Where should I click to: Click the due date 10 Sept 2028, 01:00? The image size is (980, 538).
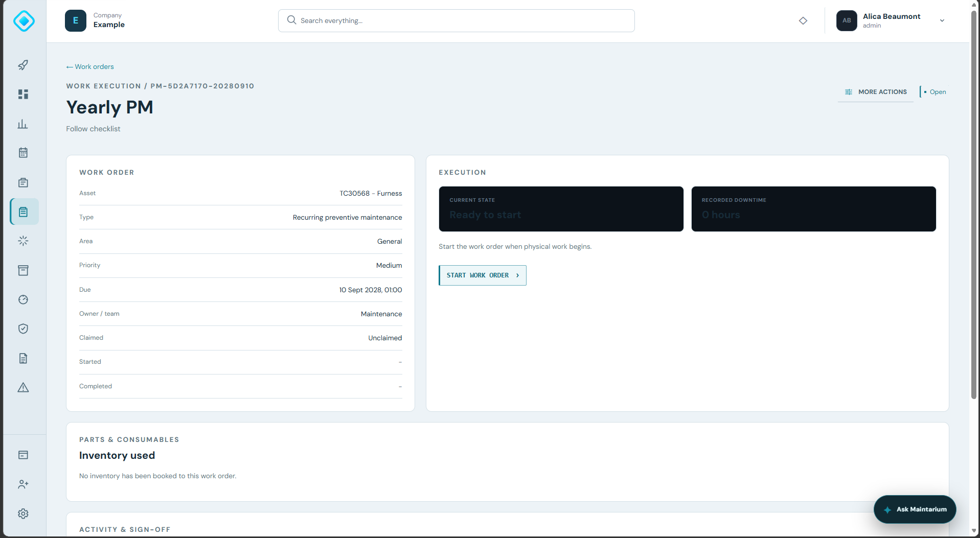371,290
